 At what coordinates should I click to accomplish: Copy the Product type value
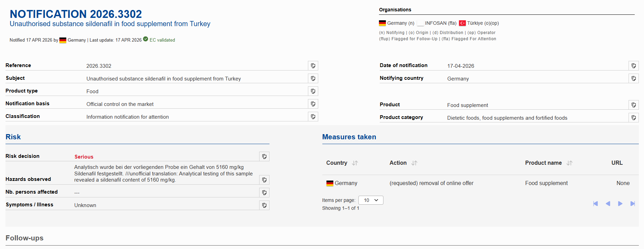[313, 91]
